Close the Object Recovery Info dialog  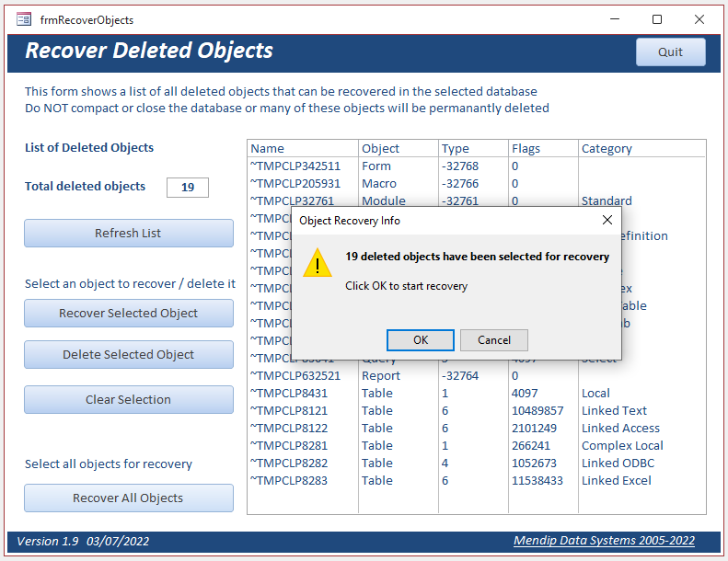607,220
